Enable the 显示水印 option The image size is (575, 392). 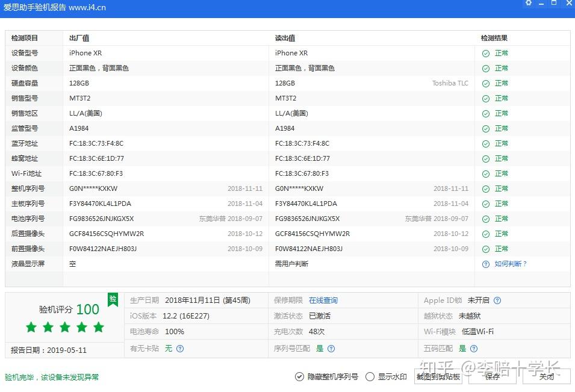click(370, 376)
